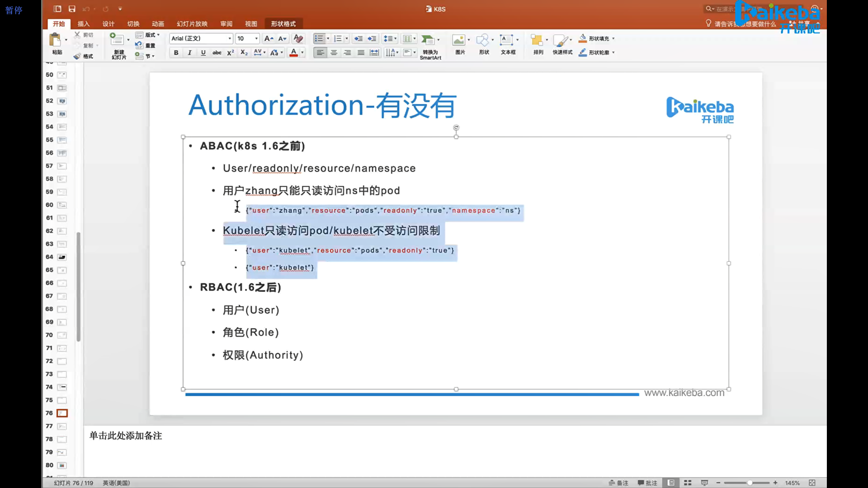Click the Clear Formatting eraser icon
868x488 pixels.
pos(298,38)
